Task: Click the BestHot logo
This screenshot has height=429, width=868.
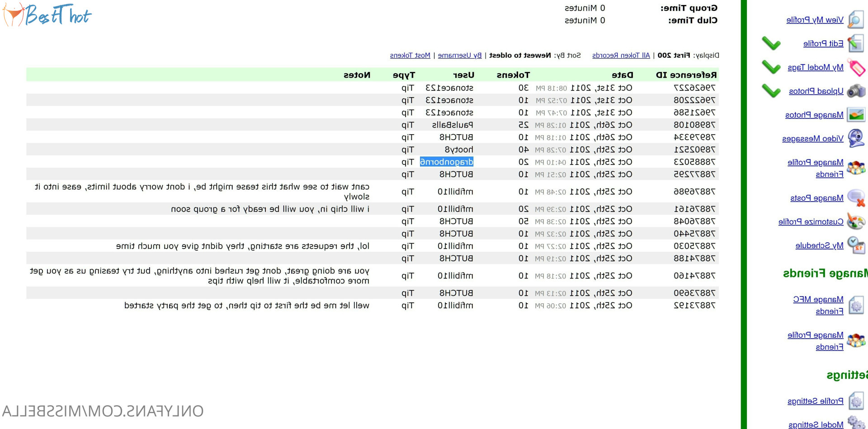Action: (47, 15)
